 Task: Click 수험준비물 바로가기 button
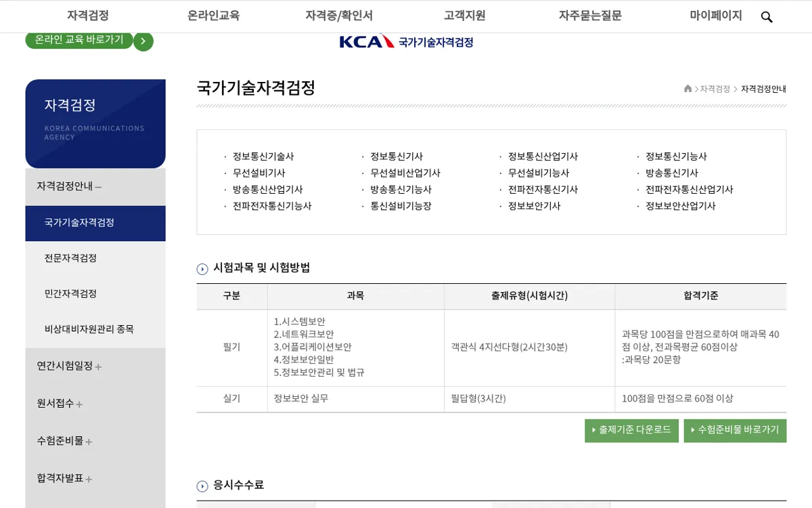click(x=735, y=431)
